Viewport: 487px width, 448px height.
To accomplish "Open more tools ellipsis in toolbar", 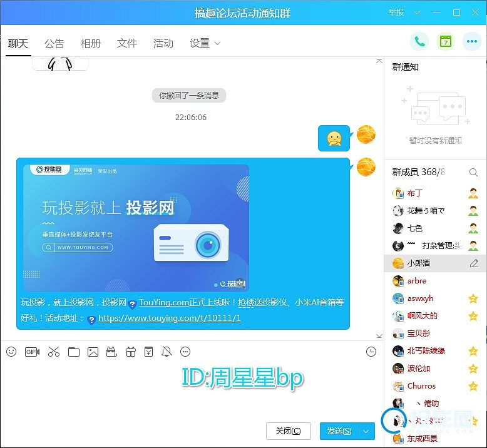I will coord(185,352).
